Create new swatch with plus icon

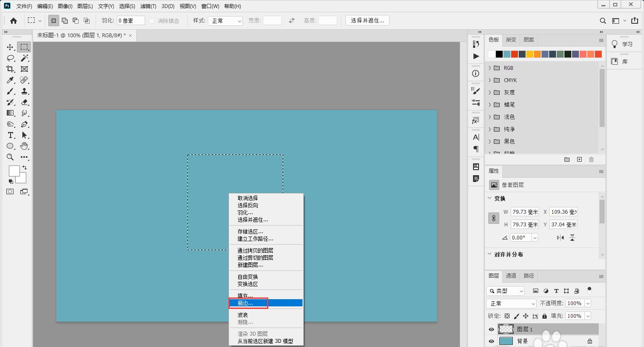pos(579,160)
